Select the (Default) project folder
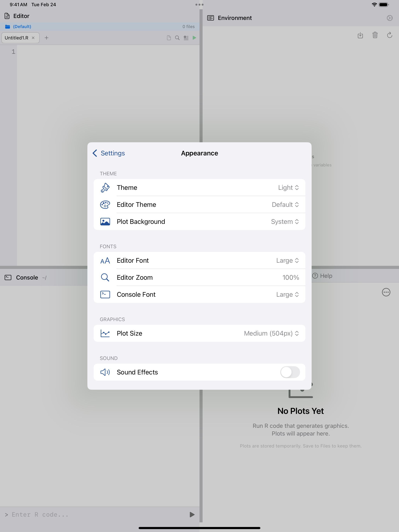 tap(22, 26)
